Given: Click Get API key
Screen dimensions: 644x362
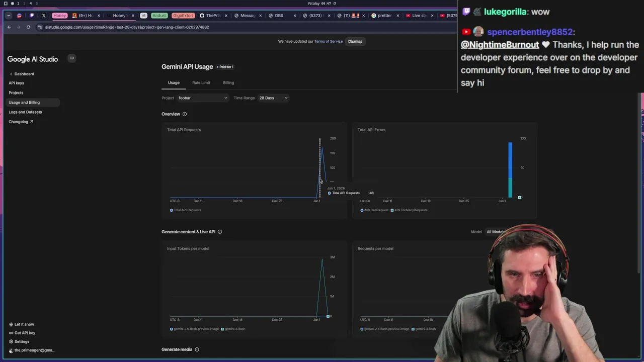Looking at the screenshot, I should click(22, 333).
